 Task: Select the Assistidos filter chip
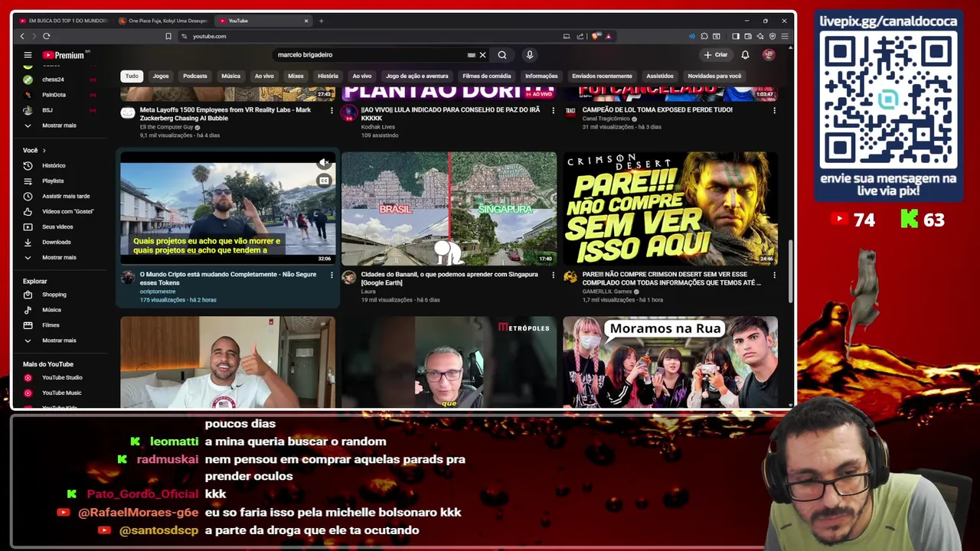click(660, 76)
